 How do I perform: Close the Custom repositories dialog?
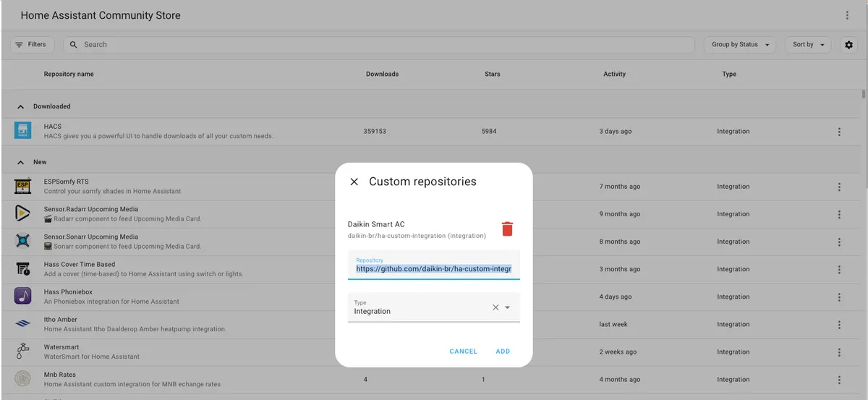354,182
